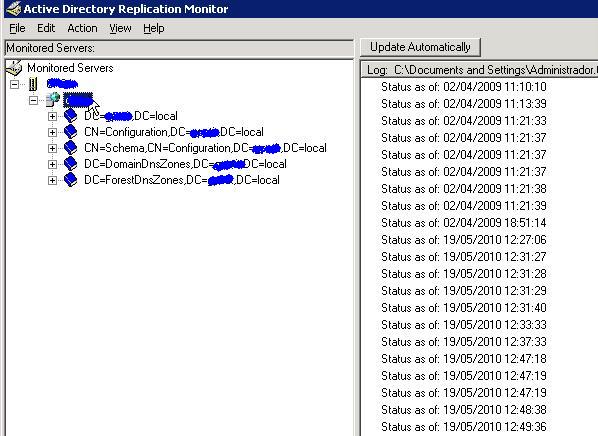Click the Update Automatically button
Viewport: 598px width, 436px height.
(420, 47)
